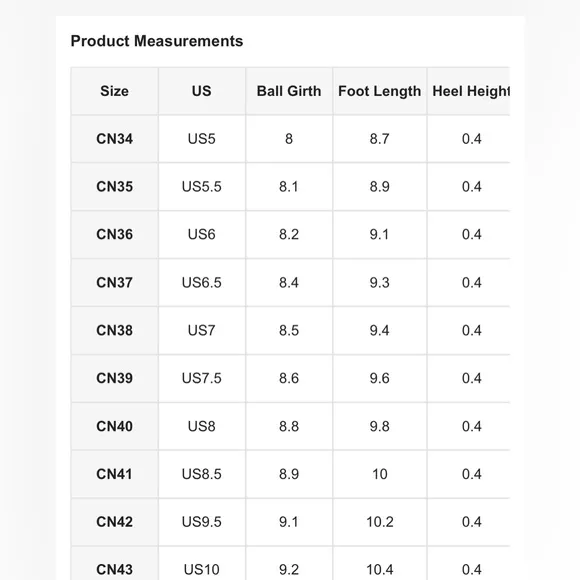Image resolution: width=580 pixels, height=580 pixels.
Task: Select the US7.5 cell
Action: [x=202, y=378]
